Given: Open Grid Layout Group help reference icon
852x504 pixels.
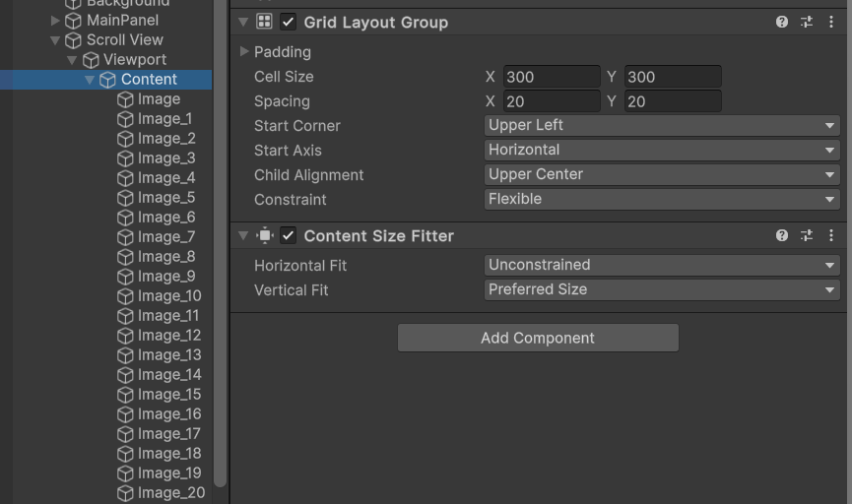Looking at the screenshot, I should pos(781,22).
